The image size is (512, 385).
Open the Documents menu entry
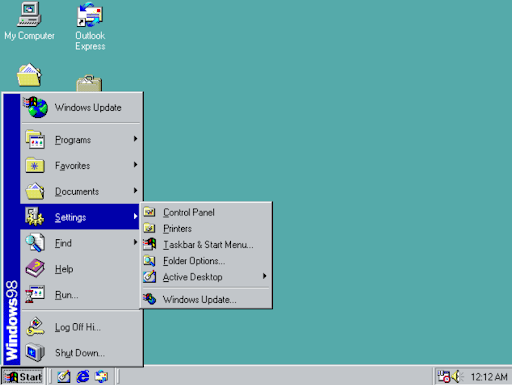pos(80,191)
